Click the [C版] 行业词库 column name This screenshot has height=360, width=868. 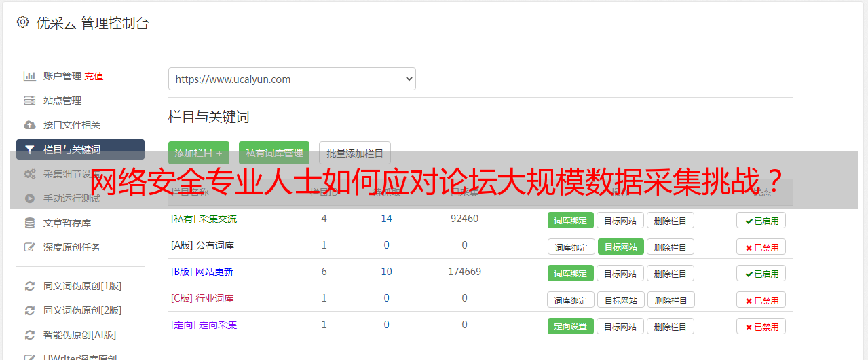pos(202,298)
